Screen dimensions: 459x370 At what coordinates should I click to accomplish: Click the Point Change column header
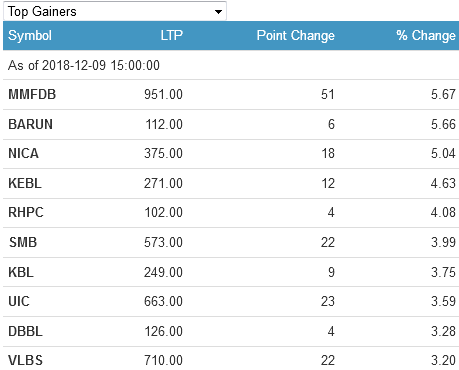pyautogui.click(x=296, y=35)
